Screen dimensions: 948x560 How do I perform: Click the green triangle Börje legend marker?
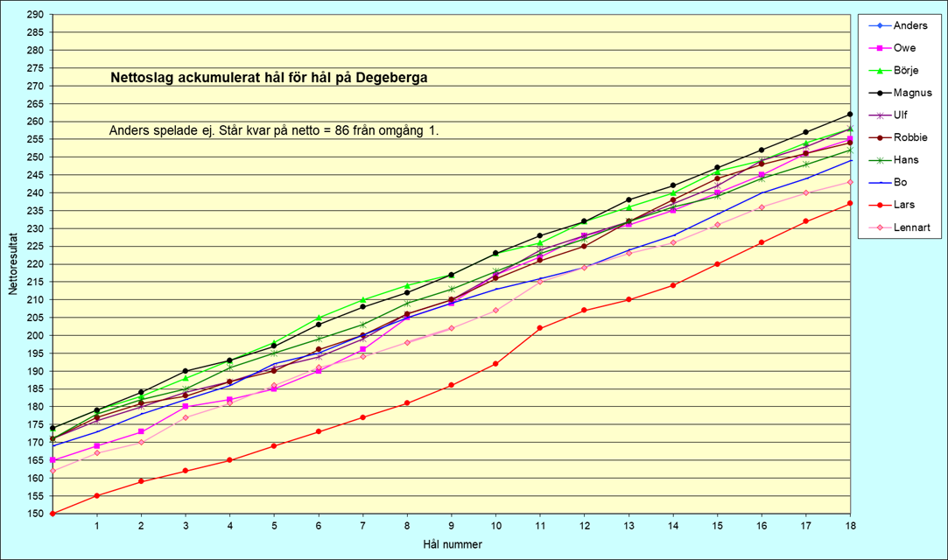875,70
